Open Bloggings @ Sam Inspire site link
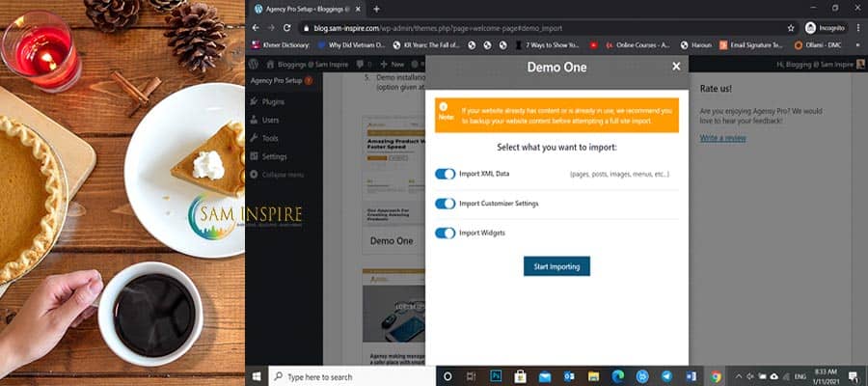The width and height of the screenshot is (868, 386). (308, 65)
